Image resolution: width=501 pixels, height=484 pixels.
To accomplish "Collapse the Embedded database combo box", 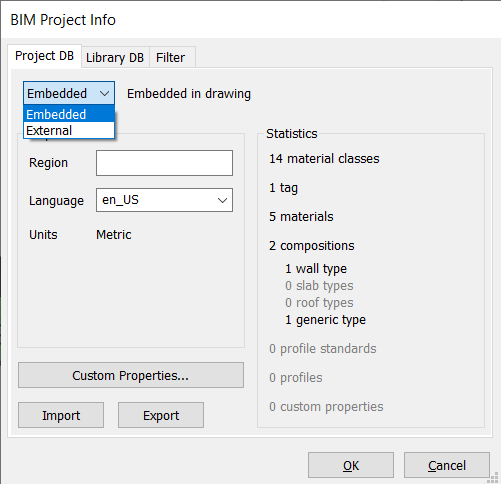I will [69, 93].
